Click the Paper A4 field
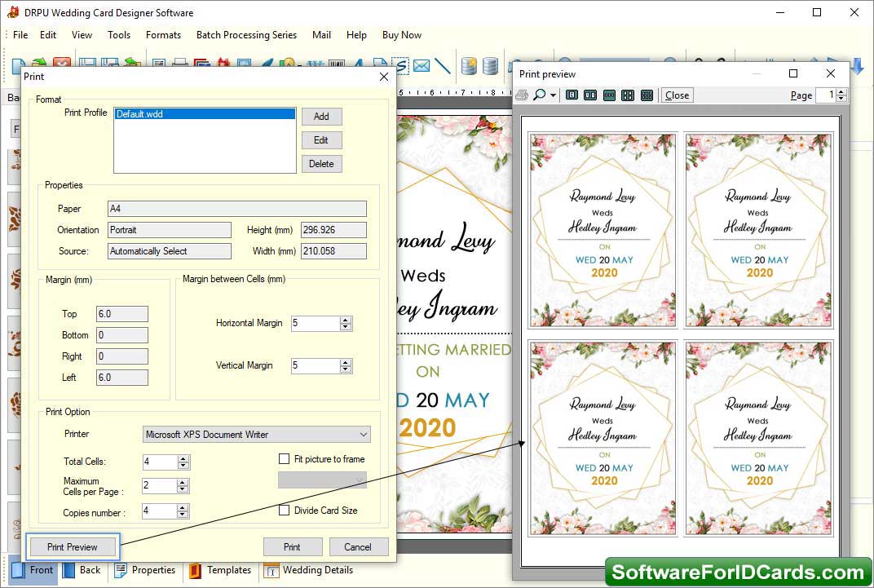874x588 pixels. coord(237,209)
